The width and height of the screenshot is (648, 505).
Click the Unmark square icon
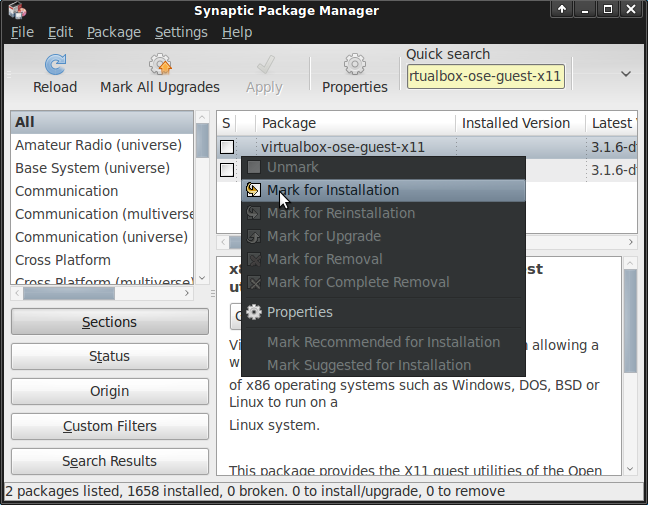(254, 167)
